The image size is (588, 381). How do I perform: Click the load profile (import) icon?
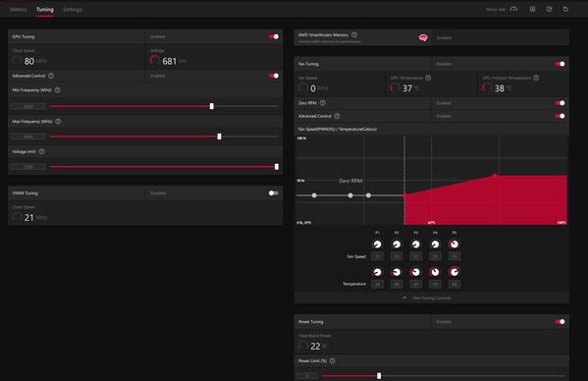[532, 9]
